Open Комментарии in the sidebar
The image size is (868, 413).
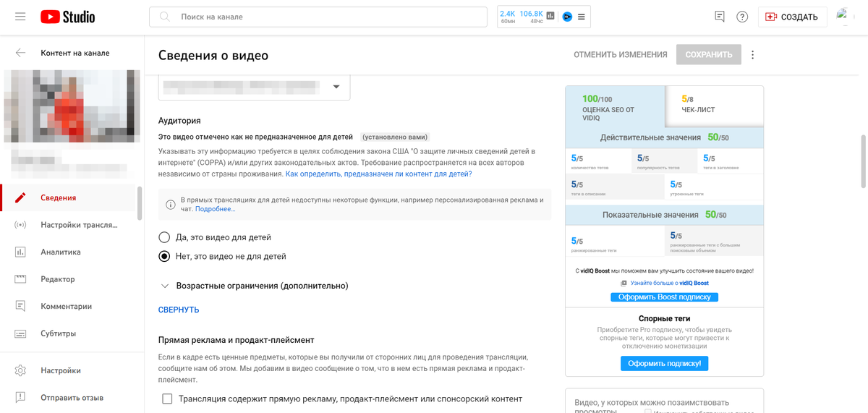click(x=69, y=306)
